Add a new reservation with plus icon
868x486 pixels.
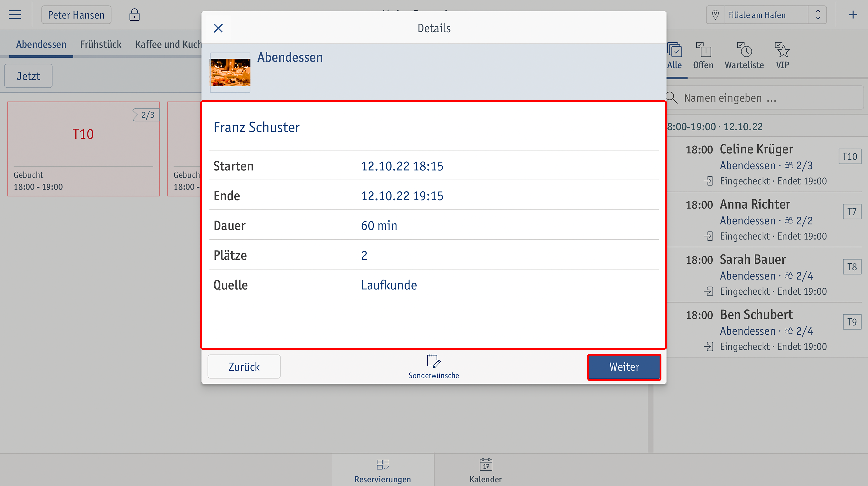(853, 15)
